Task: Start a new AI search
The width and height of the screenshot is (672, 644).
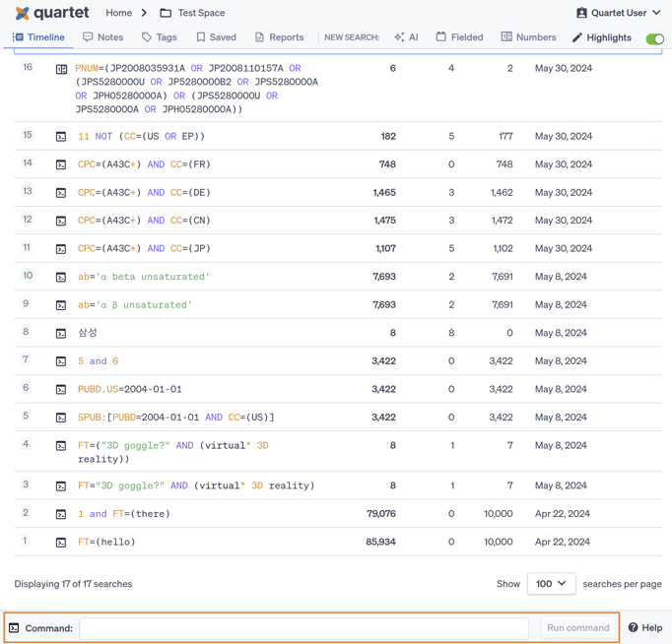Action: click(x=406, y=37)
